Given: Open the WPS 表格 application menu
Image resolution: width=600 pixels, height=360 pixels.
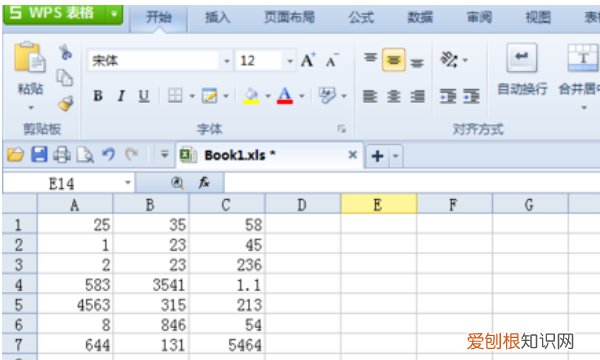Looking at the screenshot, I should click(63, 14).
